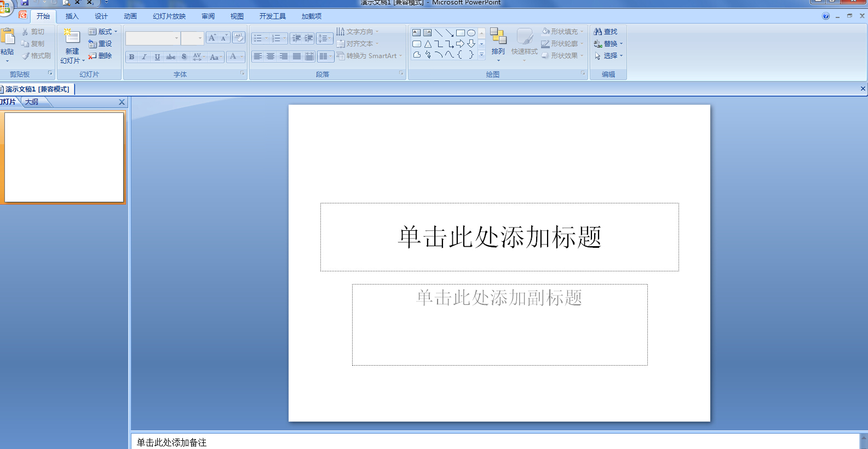Select the Right Arrow block shape
868x449 pixels.
(461, 44)
